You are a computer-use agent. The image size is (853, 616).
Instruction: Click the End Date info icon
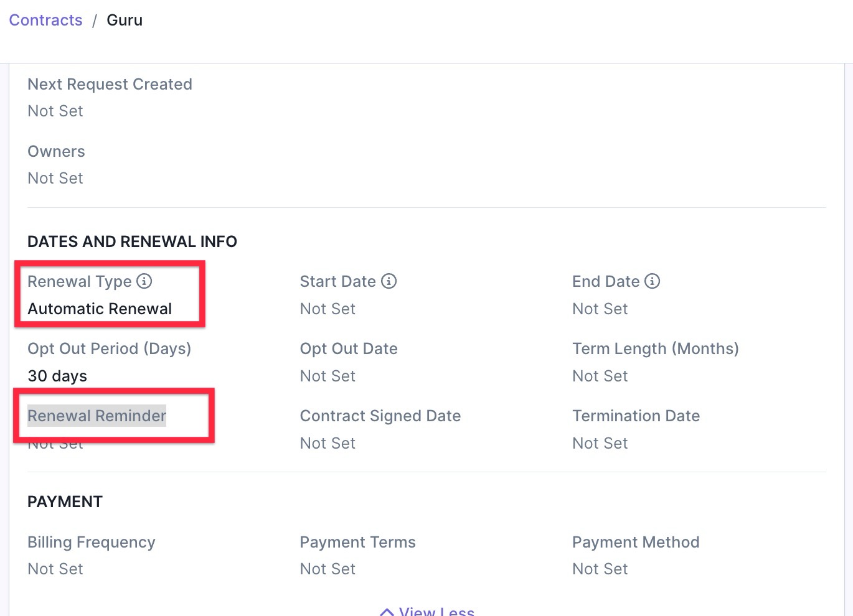(652, 281)
